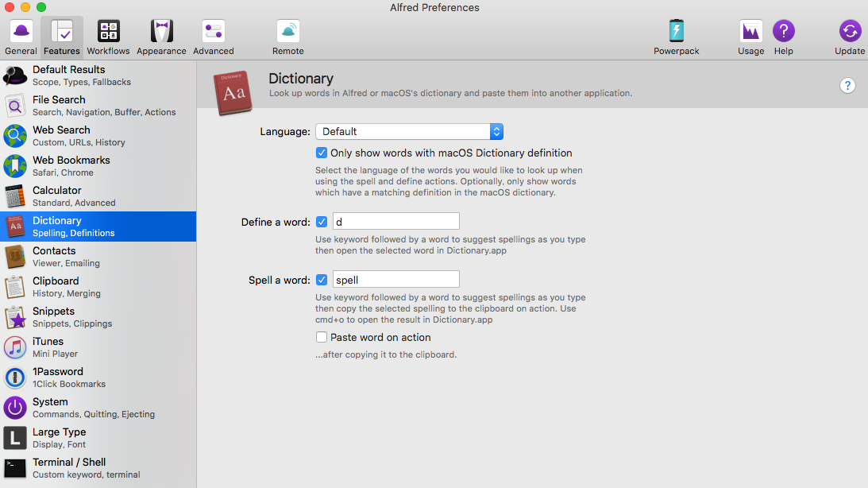Select the Web Search label

[61, 130]
